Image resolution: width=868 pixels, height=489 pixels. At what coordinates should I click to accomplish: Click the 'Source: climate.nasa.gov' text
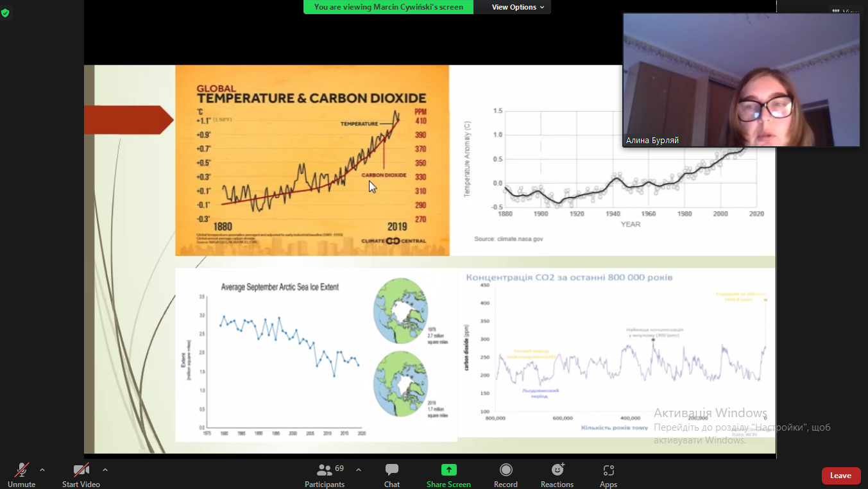[508, 239]
